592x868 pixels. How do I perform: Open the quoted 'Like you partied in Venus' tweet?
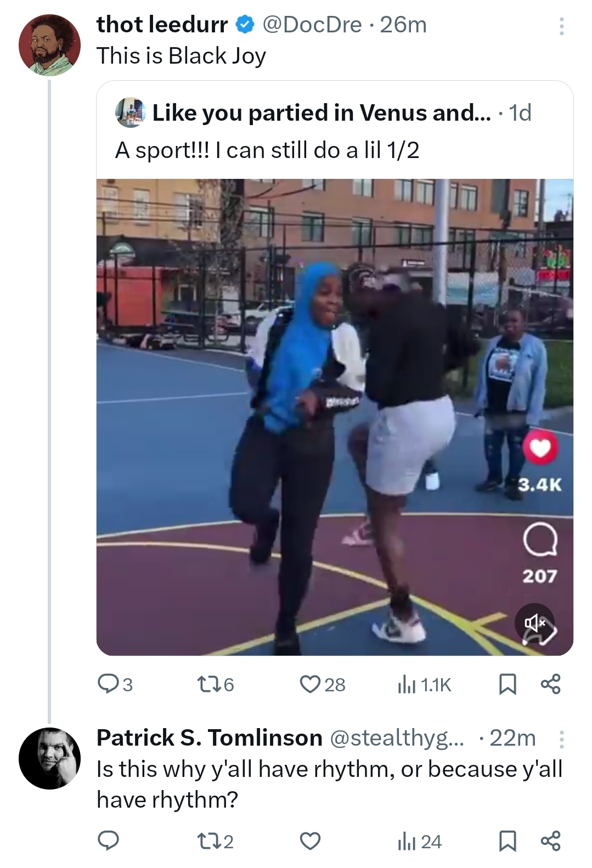pyautogui.click(x=335, y=131)
